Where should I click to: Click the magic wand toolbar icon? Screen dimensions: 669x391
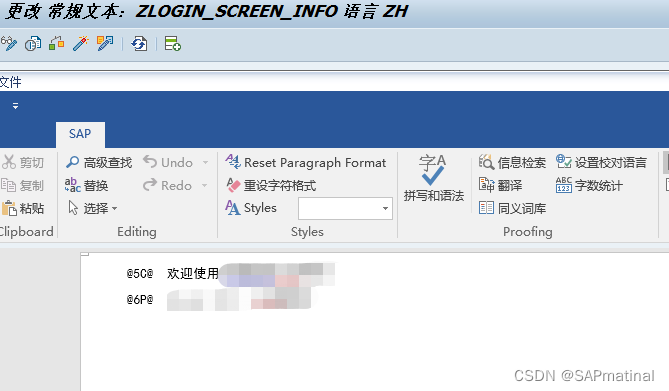[x=80, y=43]
